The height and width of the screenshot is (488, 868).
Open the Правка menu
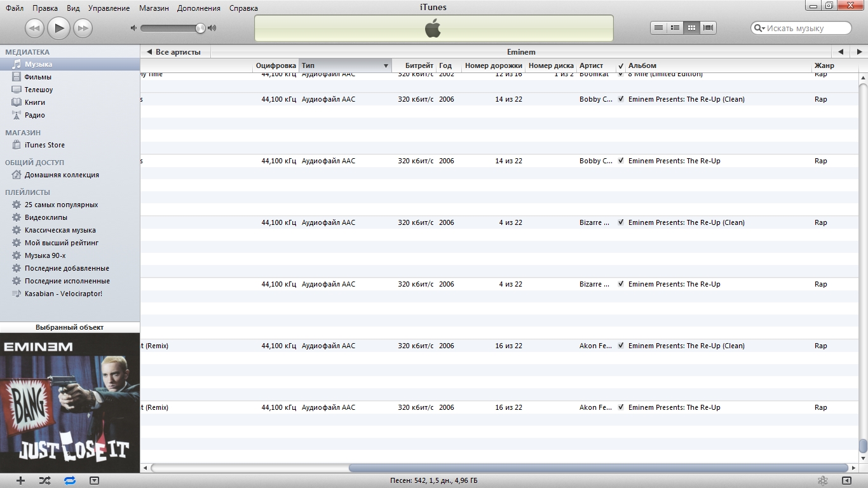[x=45, y=8]
